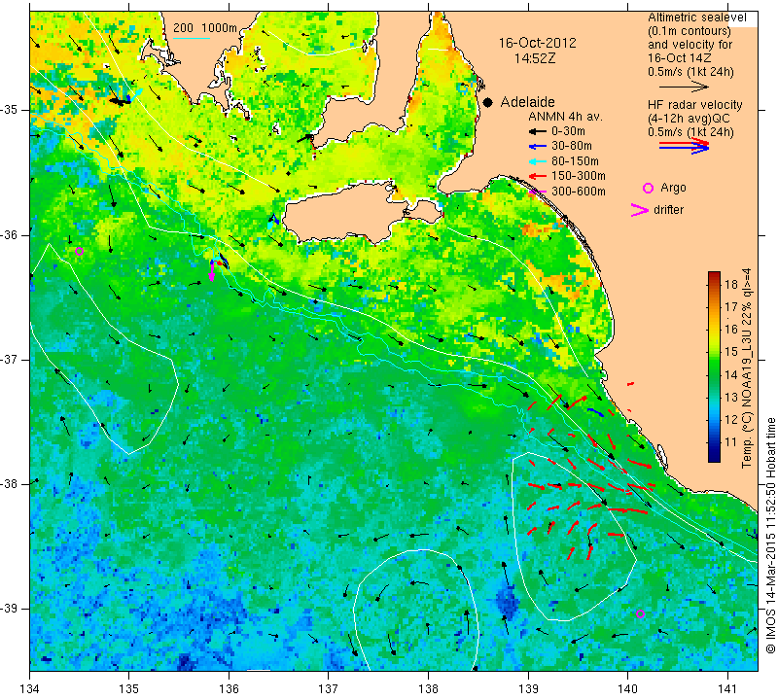Click the '150-300m' depth label
This screenshot has width=778, height=700.
click(579, 176)
